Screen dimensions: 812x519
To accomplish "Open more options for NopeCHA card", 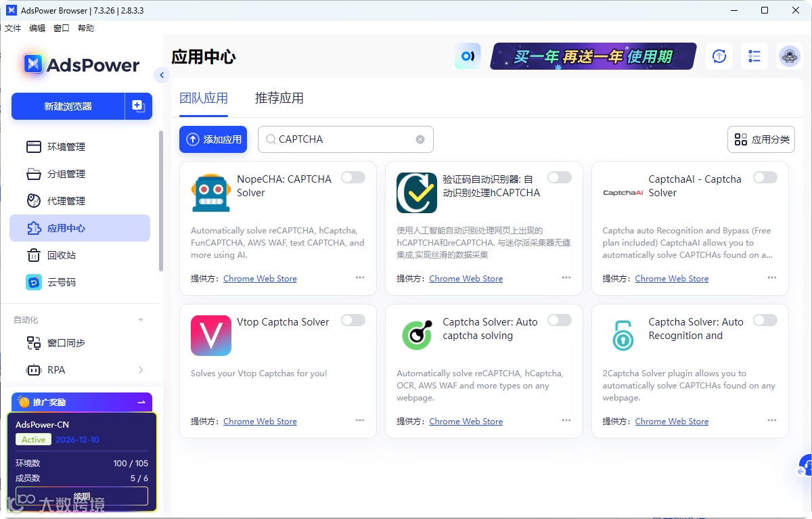I will click(x=360, y=278).
